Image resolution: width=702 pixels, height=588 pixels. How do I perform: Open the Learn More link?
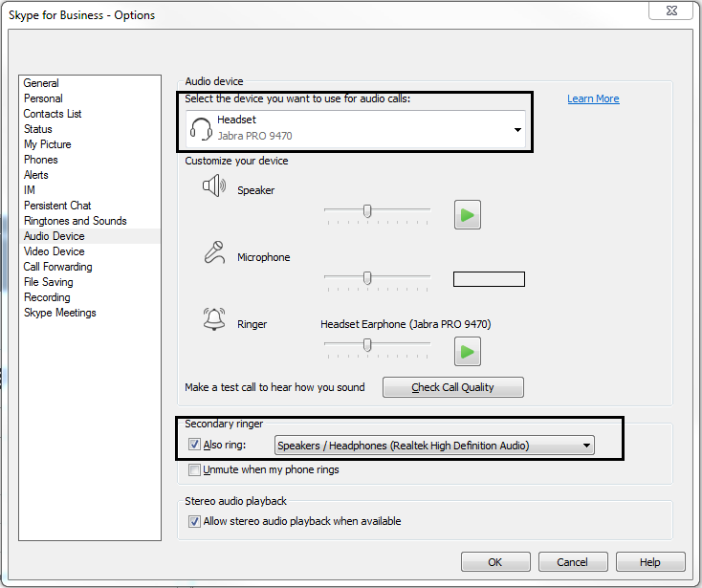coord(593,98)
